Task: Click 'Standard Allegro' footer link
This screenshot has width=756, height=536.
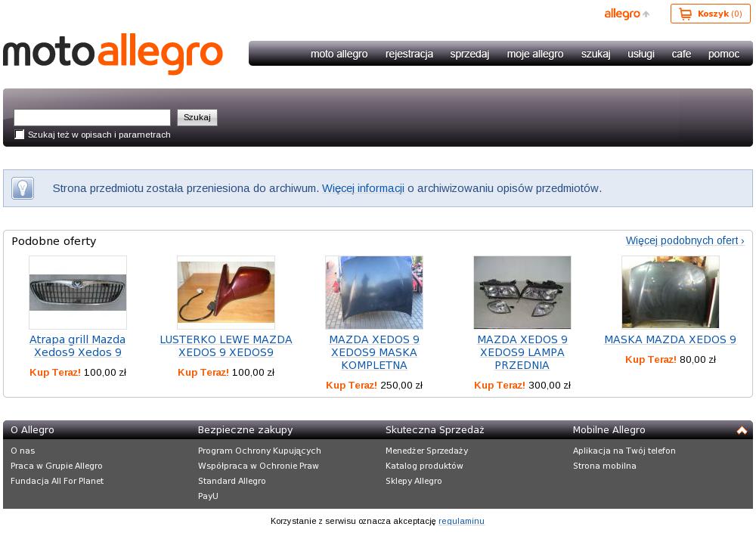Action: [x=232, y=481]
